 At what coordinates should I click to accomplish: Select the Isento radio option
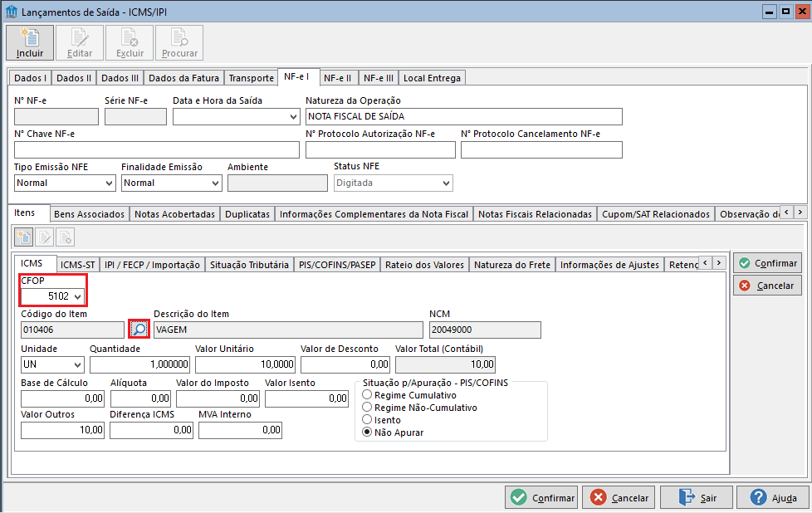[367, 419]
